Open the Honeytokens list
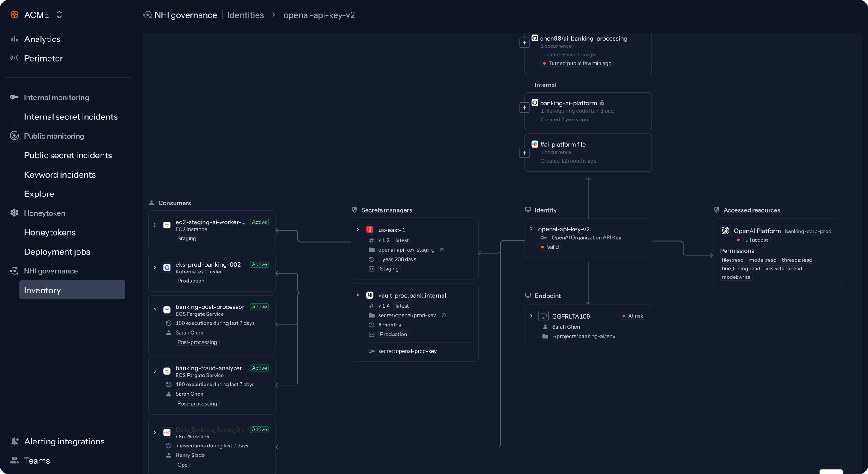The image size is (868, 474). click(50, 232)
